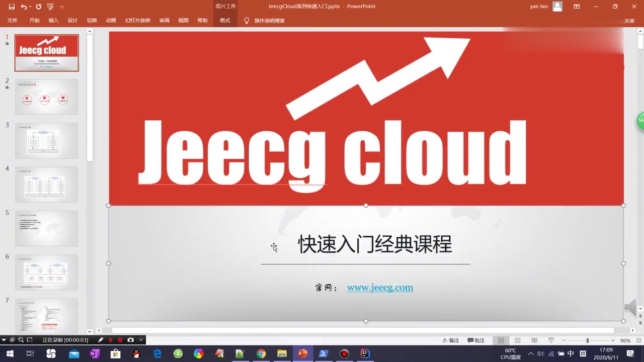
Task: Open the Ribbon Display Options icon
Action: click(577, 7)
